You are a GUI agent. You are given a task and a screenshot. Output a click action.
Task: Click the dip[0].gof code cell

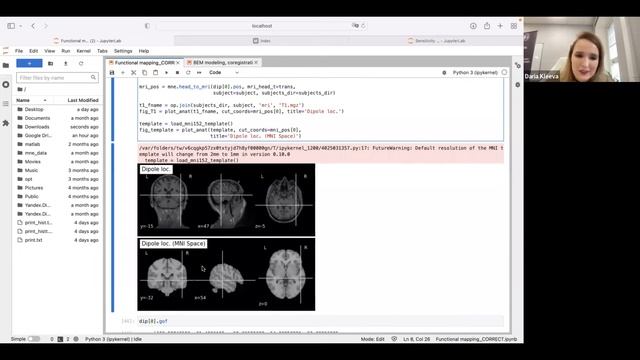(x=320, y=321)
